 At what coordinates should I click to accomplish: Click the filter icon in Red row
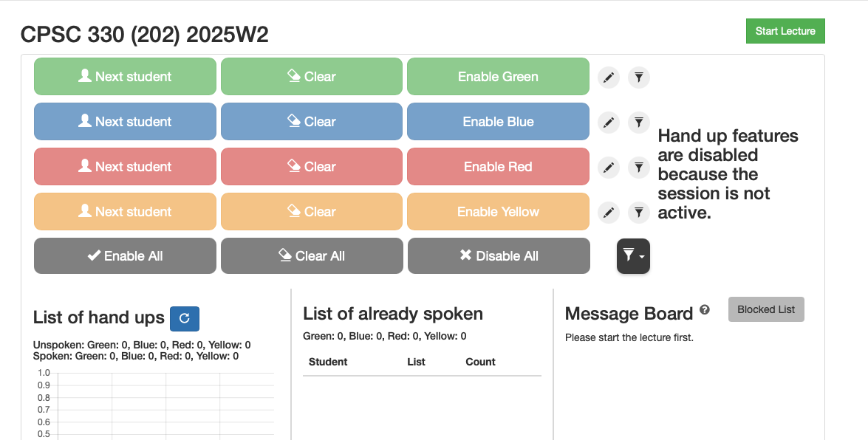[x=639, y=168]
